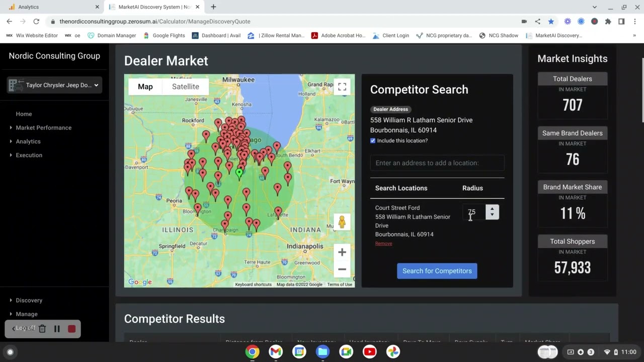Remove the Court Street Ford location
This screenshot has width=644, height=362.
click(383, 243)
